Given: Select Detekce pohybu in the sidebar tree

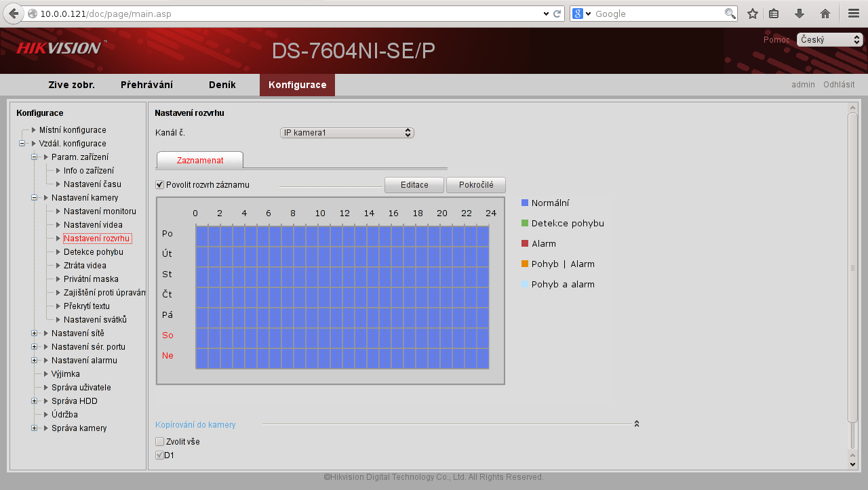Looking at the screenshot, I should coord(94,251).
